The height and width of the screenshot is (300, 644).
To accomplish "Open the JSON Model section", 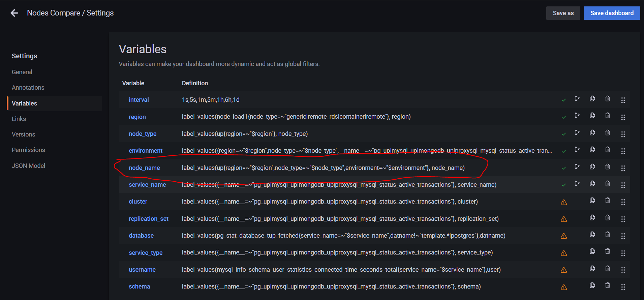I will coord(28,166).
